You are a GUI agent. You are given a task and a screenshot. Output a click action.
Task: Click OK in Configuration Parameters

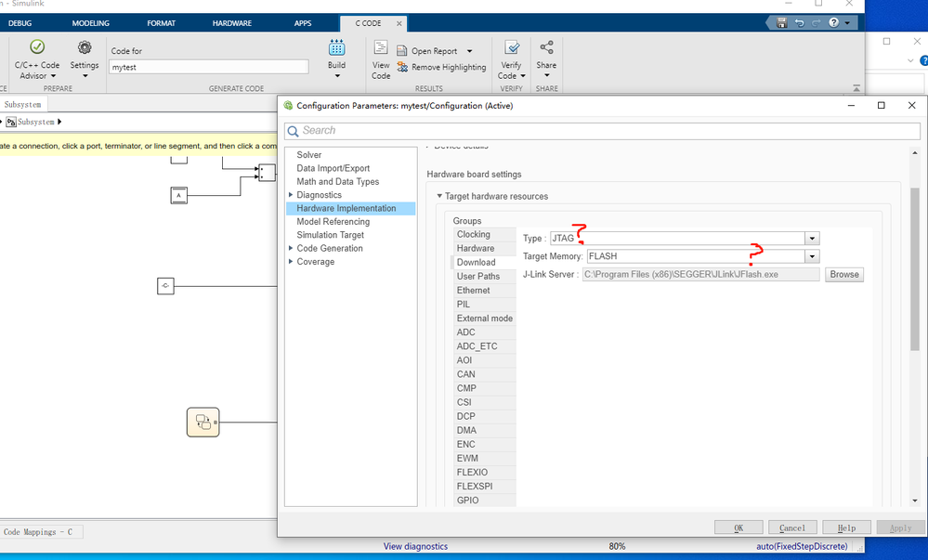[x=738, y=527]
